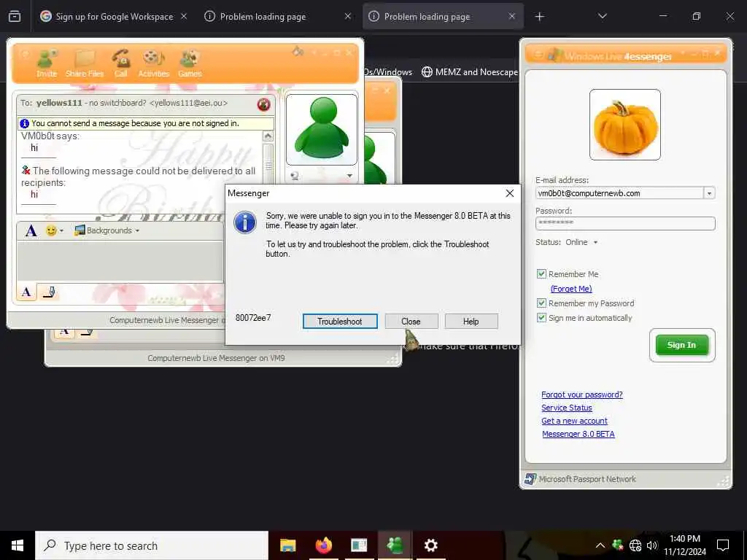This screenshot has width=747, height=560.
Task: Open Firefox from taskbar
Action: (x=323, y=545)
